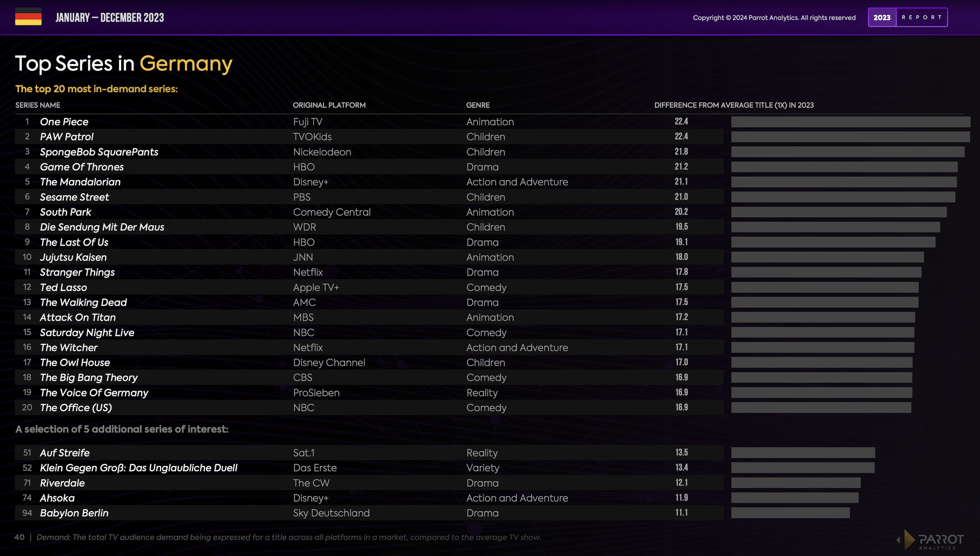Select 'Riverdale' series name

pyautogui.click(x=62, y=483)
